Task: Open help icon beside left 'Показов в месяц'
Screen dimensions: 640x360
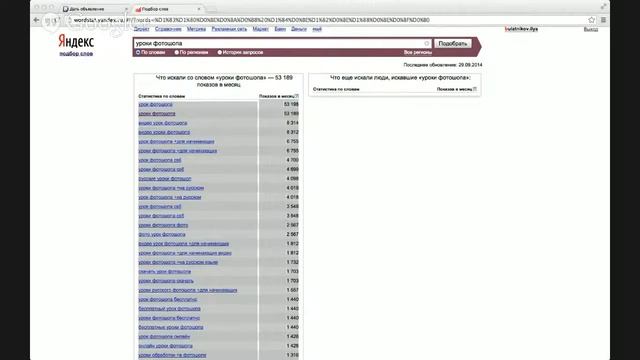Action: 297,96
